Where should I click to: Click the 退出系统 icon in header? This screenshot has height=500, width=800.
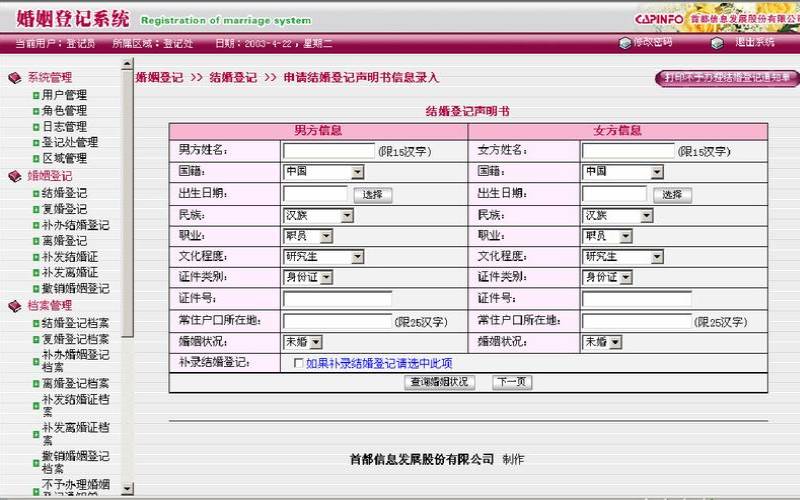coord(717,43)
